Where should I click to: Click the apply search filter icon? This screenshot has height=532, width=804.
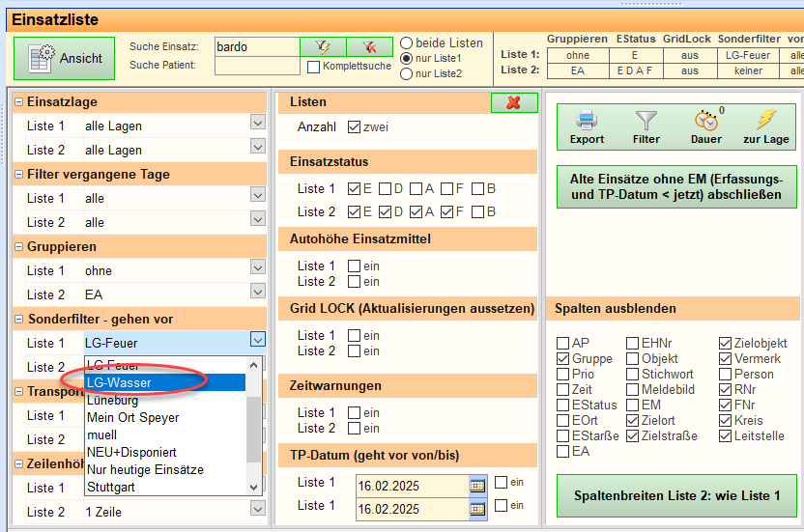click(x=323, y=46)
